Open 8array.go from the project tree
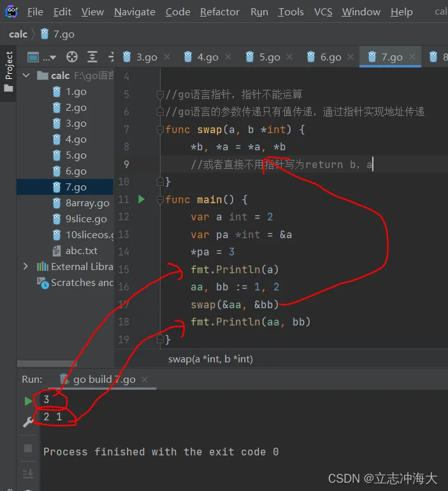This screenshot has height=491, width=448. tap(87, 203)
